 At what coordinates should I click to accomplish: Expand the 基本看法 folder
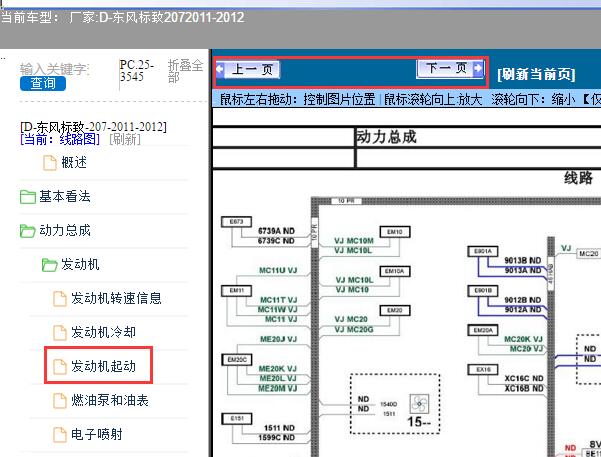pos(65,196)
